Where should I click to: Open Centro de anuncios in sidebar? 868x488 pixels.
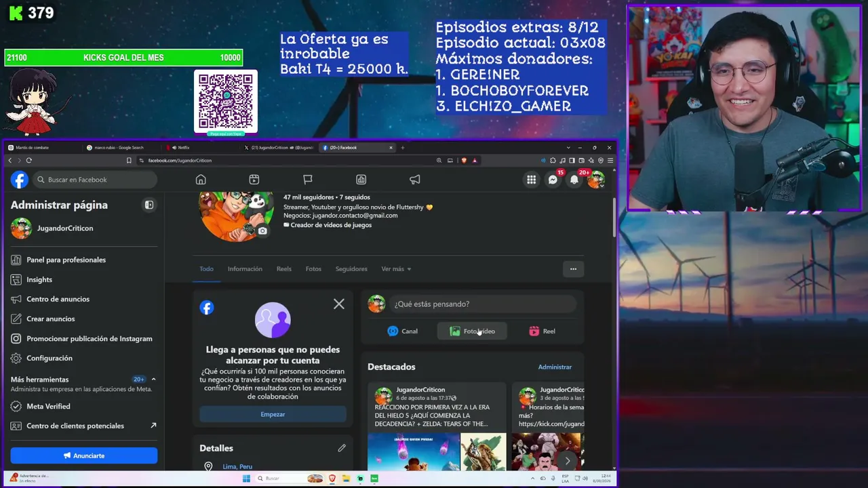click(84, 299)
